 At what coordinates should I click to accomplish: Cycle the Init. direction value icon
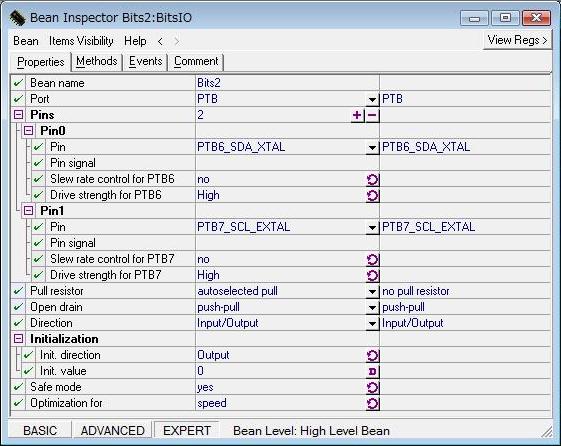point(372,355)
